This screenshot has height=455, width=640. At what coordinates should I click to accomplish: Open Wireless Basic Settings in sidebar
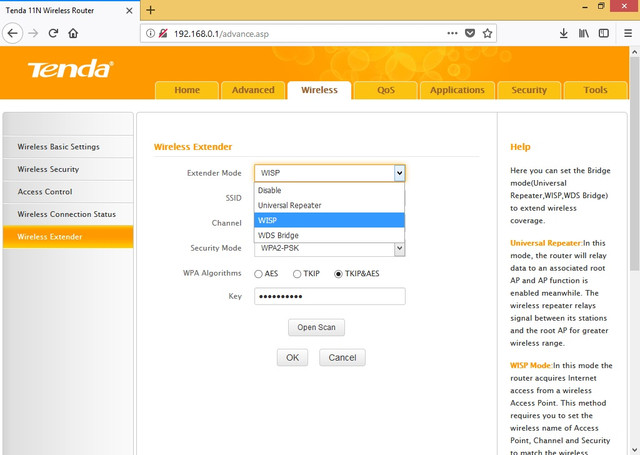click(68, 146)
